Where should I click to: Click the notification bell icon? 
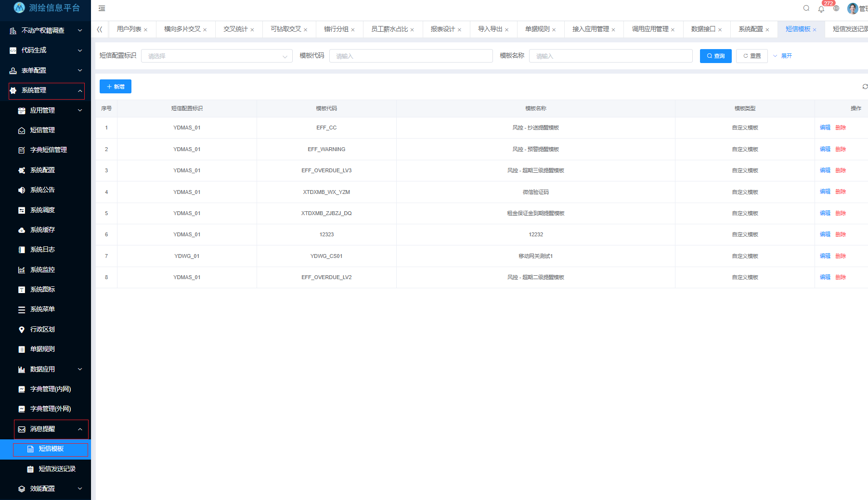click(821, 9)
